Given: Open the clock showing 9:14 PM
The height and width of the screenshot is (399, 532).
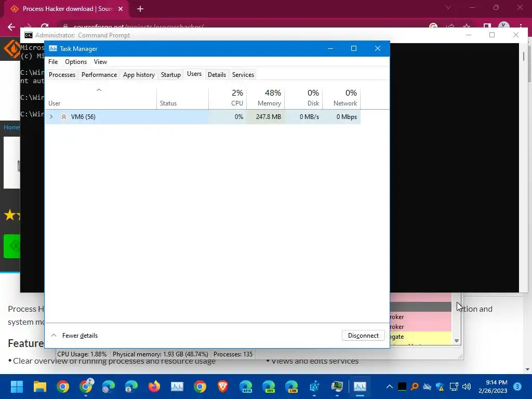Looking at the screenshot, I should [493, 387].
